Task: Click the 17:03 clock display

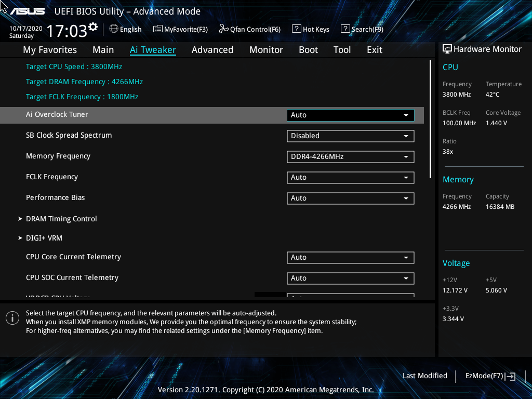Action: pyautogui.click(x=67, y=31)
